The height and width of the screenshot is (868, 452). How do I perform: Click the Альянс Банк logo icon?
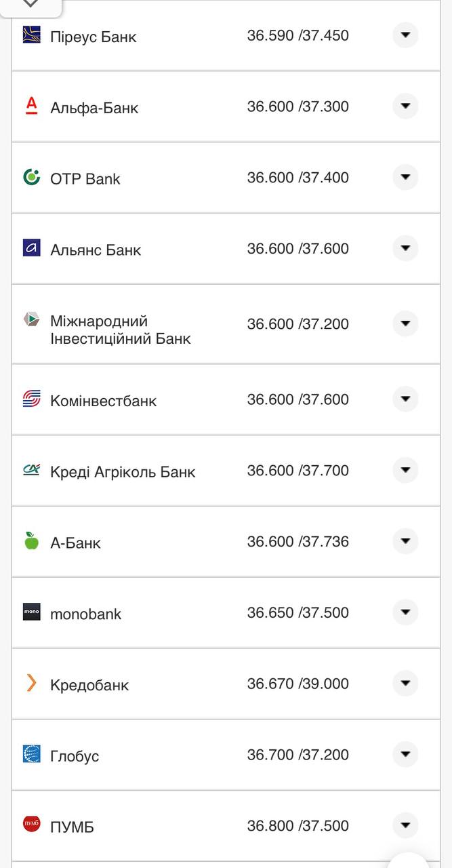pyautogui.click(x=32, y=248)
